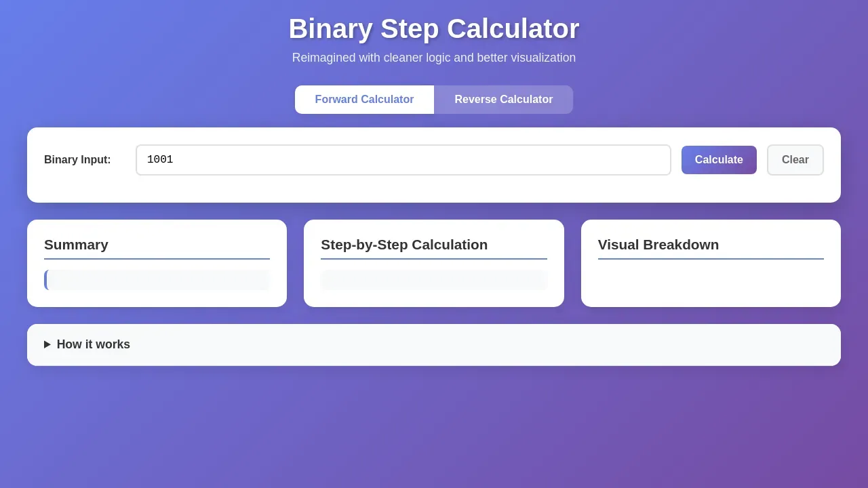
Task: Switch to the Reverse Calculator tab
Action: point(503,99)
